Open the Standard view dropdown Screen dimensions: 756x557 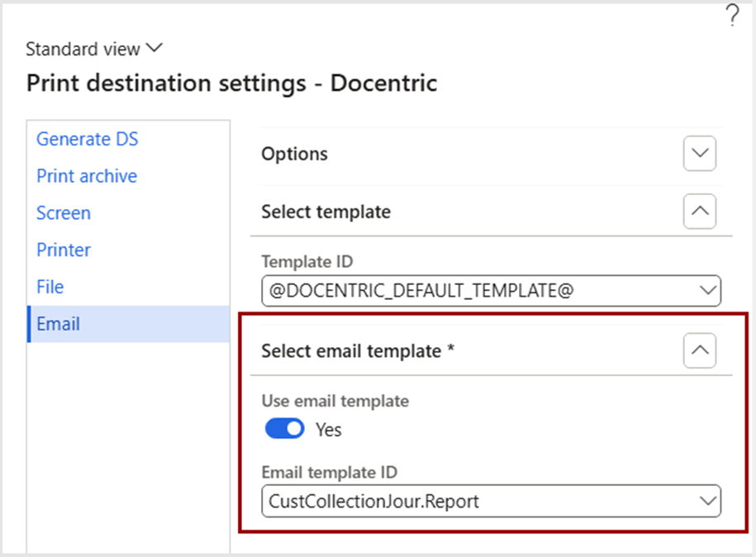[94, 50]
